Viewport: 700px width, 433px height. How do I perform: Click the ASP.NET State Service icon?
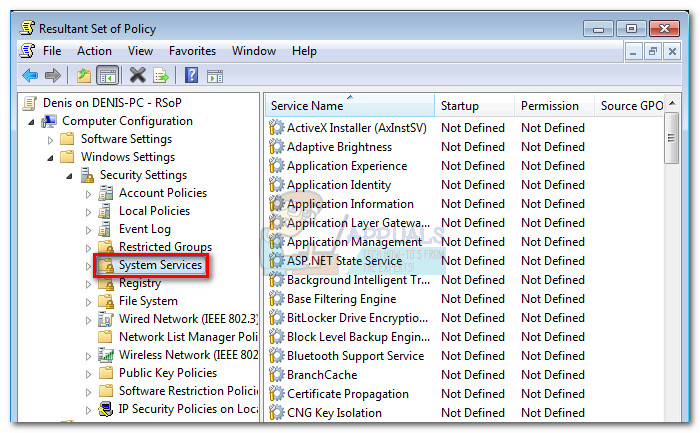click(x=276, y=261)
